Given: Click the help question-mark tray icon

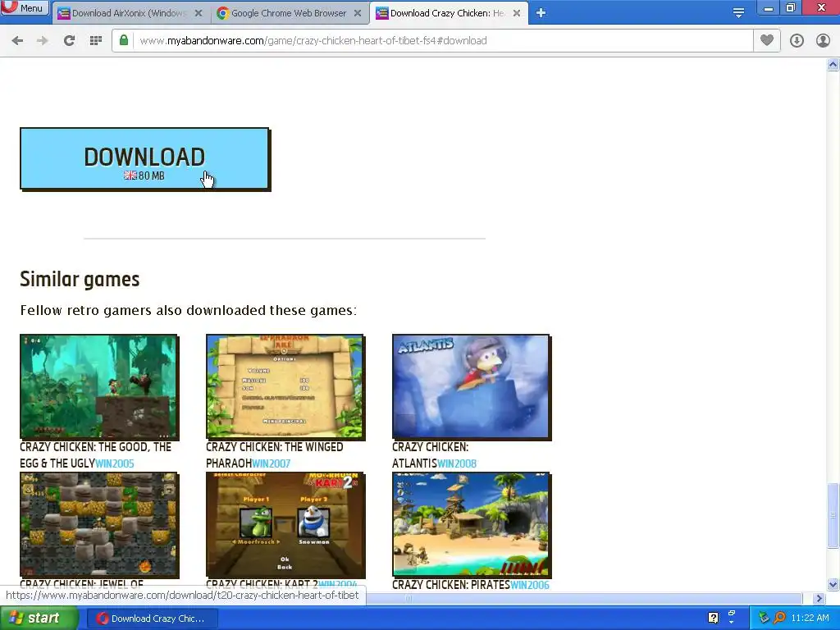Looking at the screenshot, I should coord(713,618).
